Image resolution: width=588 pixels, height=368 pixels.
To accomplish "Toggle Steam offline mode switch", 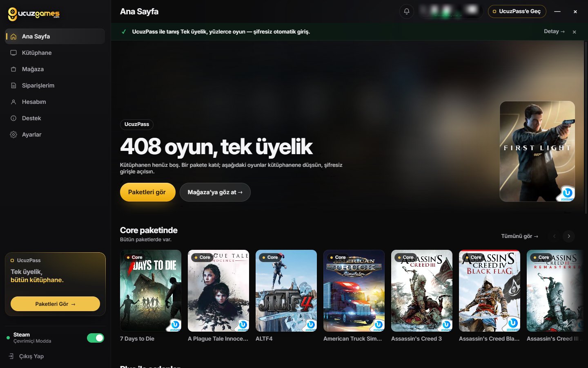I will tap(96, 338).
